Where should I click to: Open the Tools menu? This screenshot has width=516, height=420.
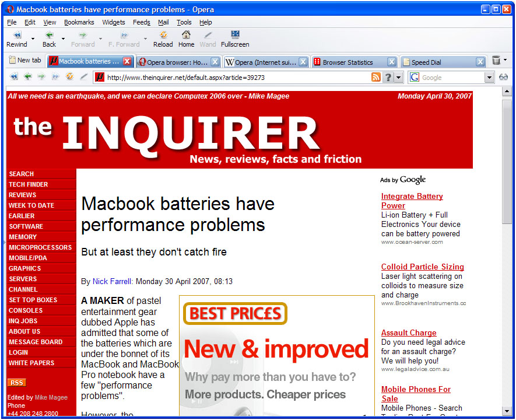click(184, 22)
